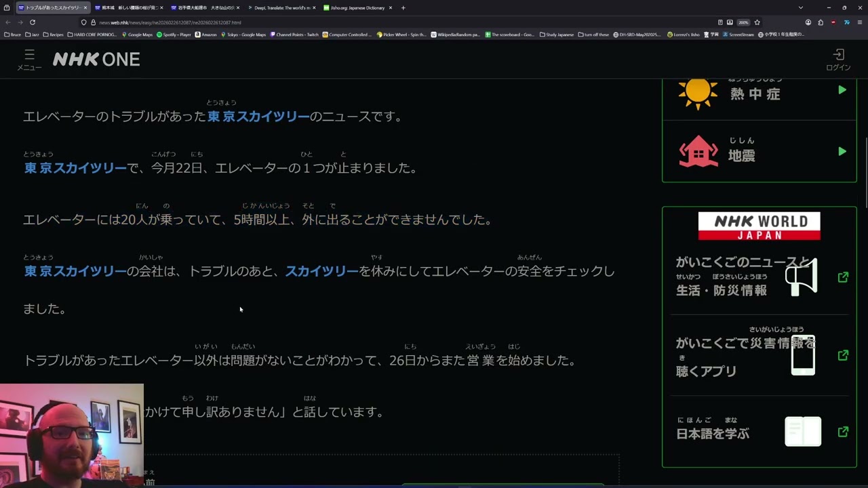This screenshot has height=488, width=868.
Task: Open the Picker Wheel bookmark
Action: pyautogui.click(x=401, y=35)
